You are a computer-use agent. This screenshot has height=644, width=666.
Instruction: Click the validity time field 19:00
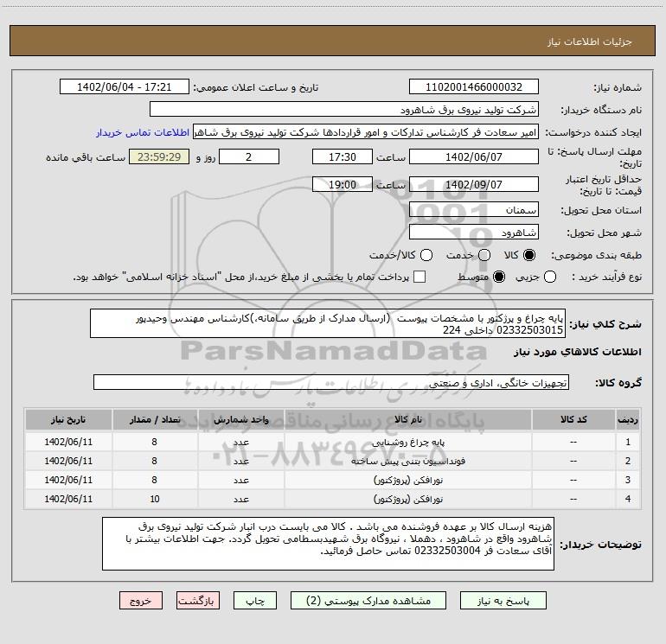click(343, 184)
